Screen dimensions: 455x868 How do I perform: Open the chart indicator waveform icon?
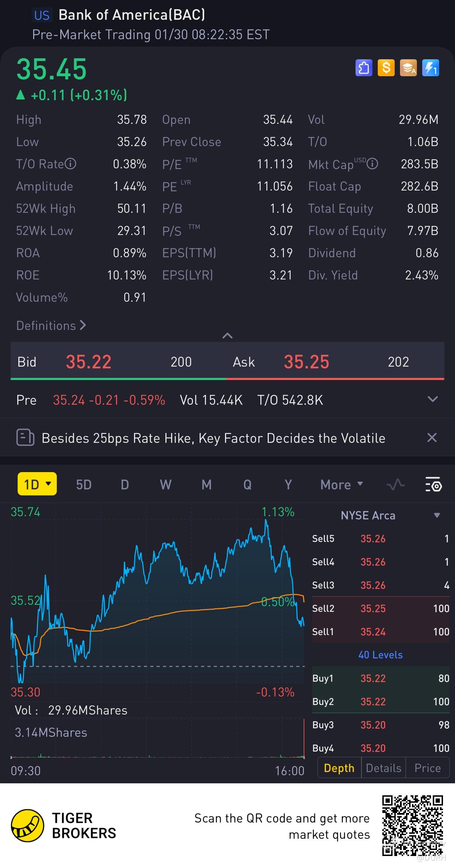395,484
